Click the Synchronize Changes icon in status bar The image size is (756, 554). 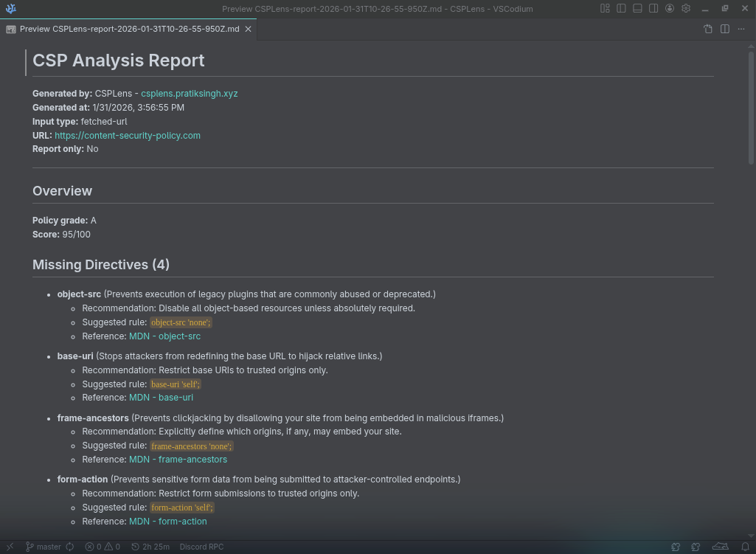click(x=70, y=547)
